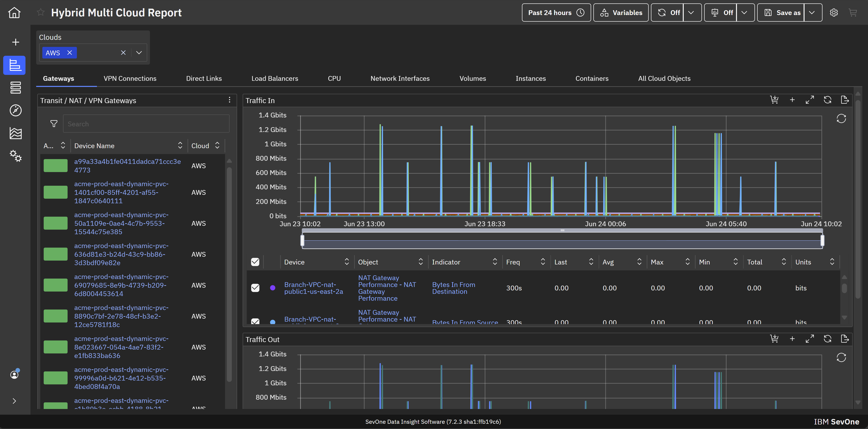Expand the Clouds dropdown chevron
The height and width of the screenshot is (429, 868).
139,53
